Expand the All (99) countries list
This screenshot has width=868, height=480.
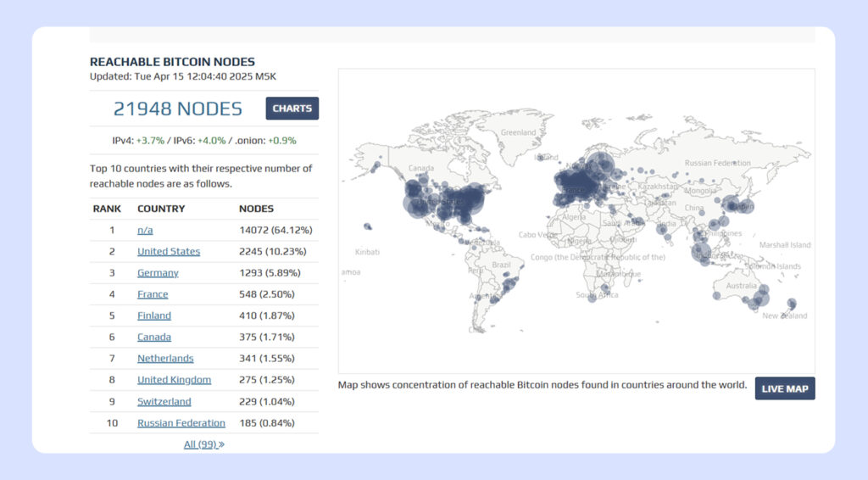click(x=203, y=444)
